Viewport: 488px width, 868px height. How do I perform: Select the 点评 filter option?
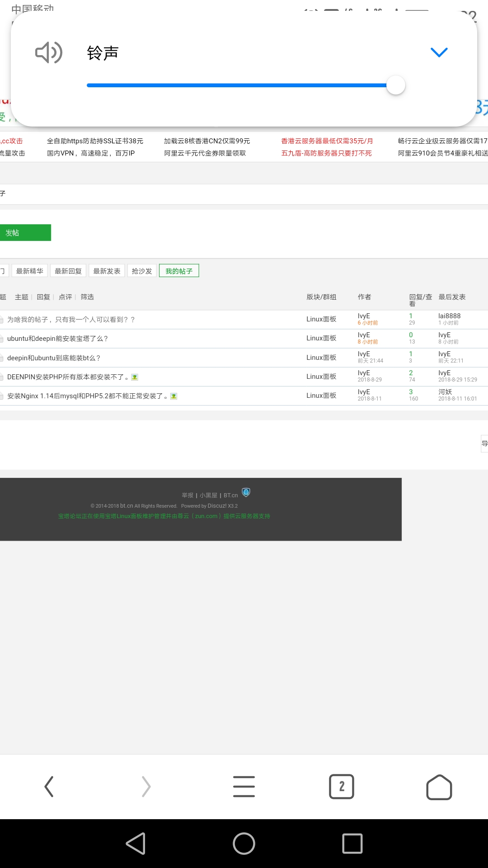click(x=66, y=297)
